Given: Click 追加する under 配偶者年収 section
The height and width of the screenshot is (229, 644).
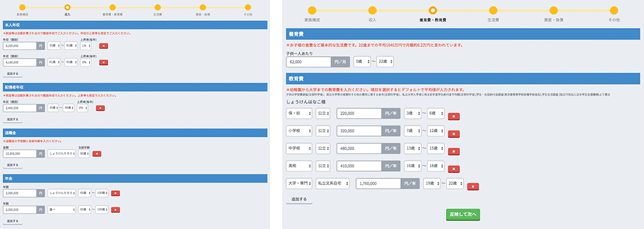Looking at the screenshot, I should [x=13, y=120].
